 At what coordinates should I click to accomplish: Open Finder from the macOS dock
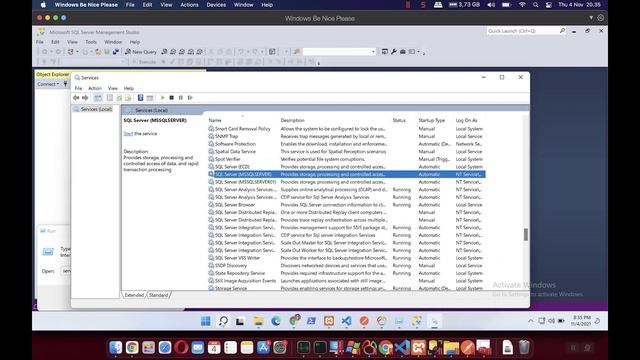116,347
